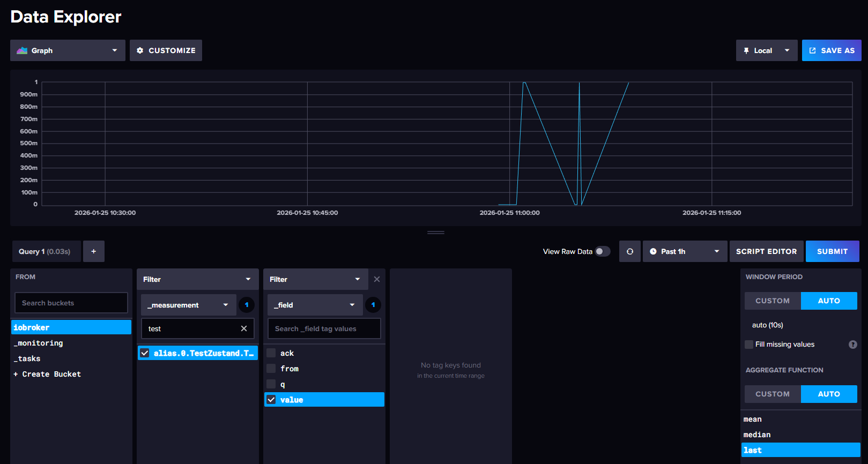Open the _field tag key dropdown
The height and width of the screenshot is (464, 868).
[x=315, y=305]
